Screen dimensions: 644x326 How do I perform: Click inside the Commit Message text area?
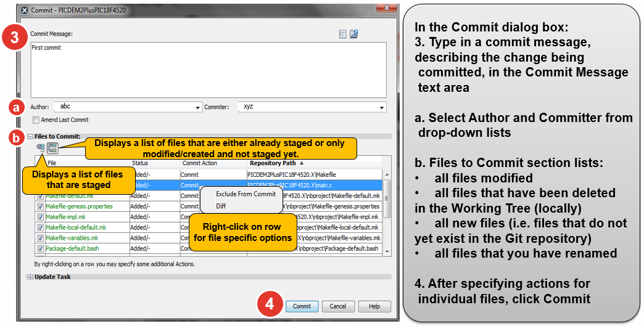pyautogui.click(x=208, y=69)
